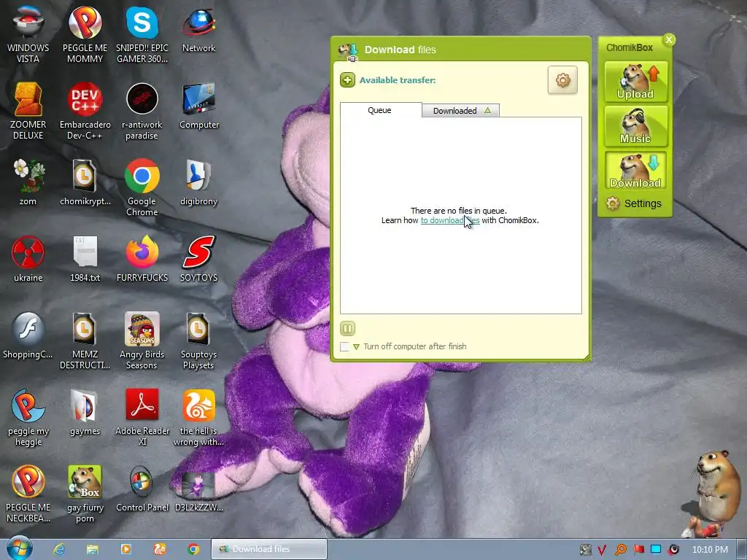Select the ukraine radiation icon
Image resolution: width=747 pixels, height=560 pixels.
pyautogui.click(x=28, y=259)
